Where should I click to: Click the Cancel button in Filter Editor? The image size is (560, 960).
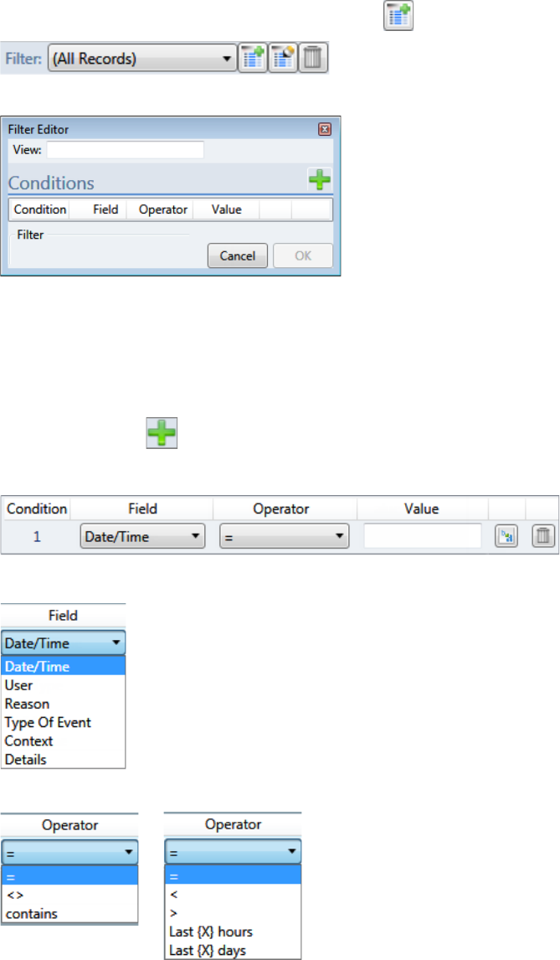(x=238, y=256)
